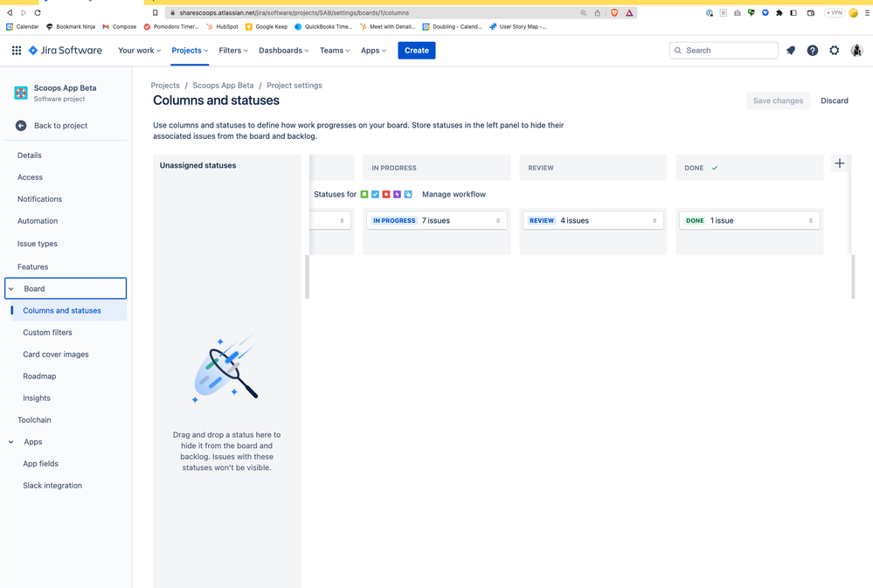Click the Brave Rewards triangle icon
This screenshot has height=588, width=873.
pyautogui.click(x=629, y=13)
